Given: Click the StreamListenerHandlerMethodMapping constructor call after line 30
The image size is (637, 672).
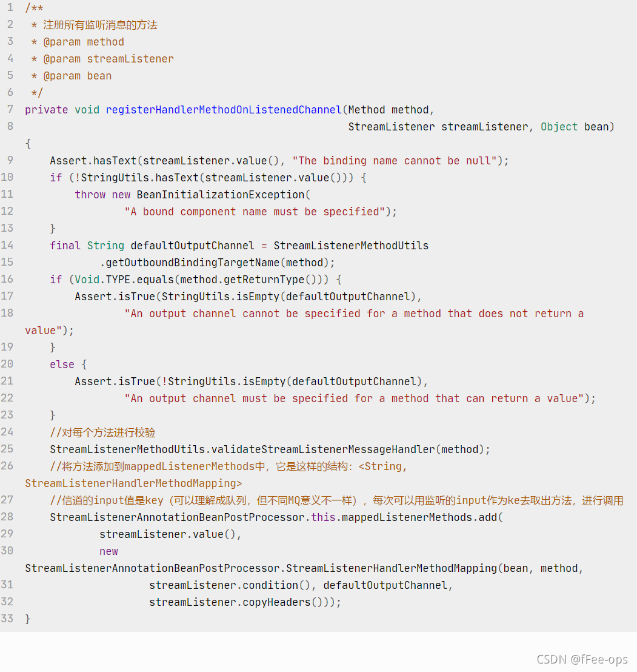Looking at the screenshot, I should (x=391, y=569).
